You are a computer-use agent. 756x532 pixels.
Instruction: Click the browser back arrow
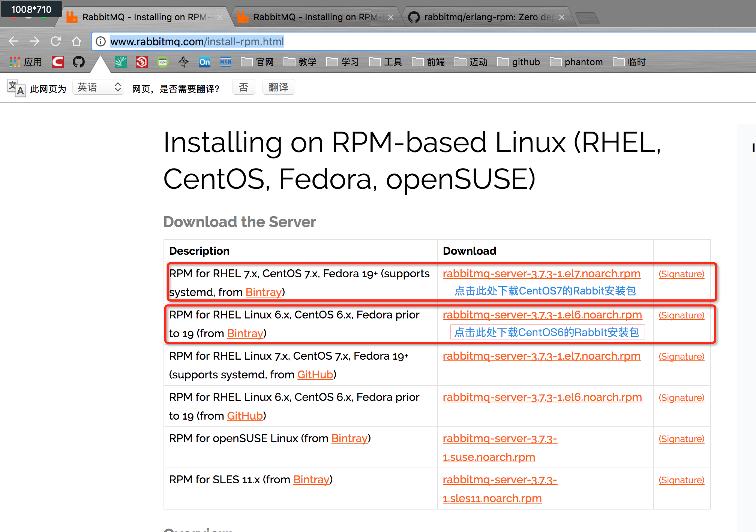(x=13, y=41)
